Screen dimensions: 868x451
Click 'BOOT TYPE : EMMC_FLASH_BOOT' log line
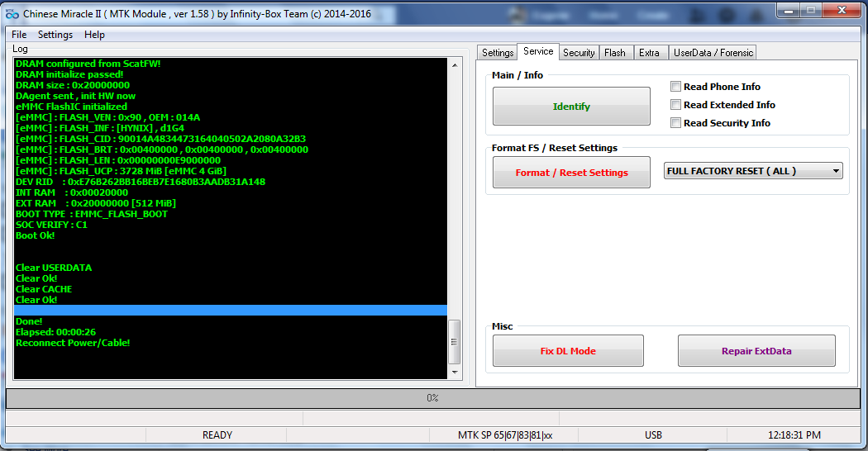click(91, 214)
